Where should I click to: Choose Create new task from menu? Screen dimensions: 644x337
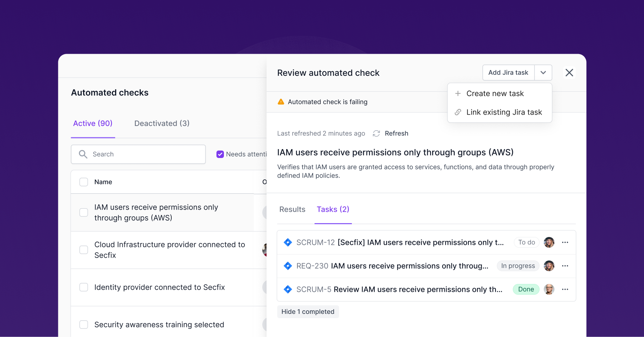pyautogui.click(x=495, y=94)
